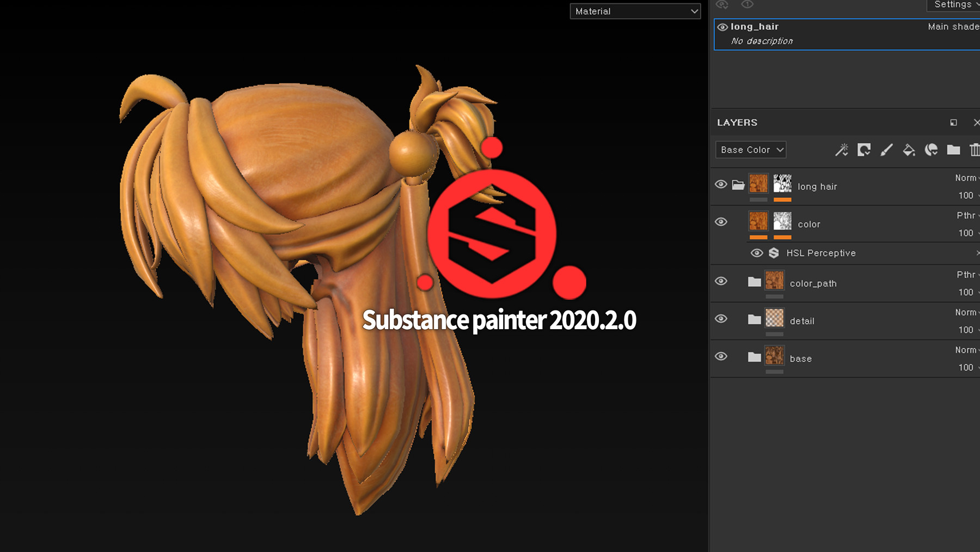Select color layer content thumbnail
The image size is (980, 552).
point(758,221)
